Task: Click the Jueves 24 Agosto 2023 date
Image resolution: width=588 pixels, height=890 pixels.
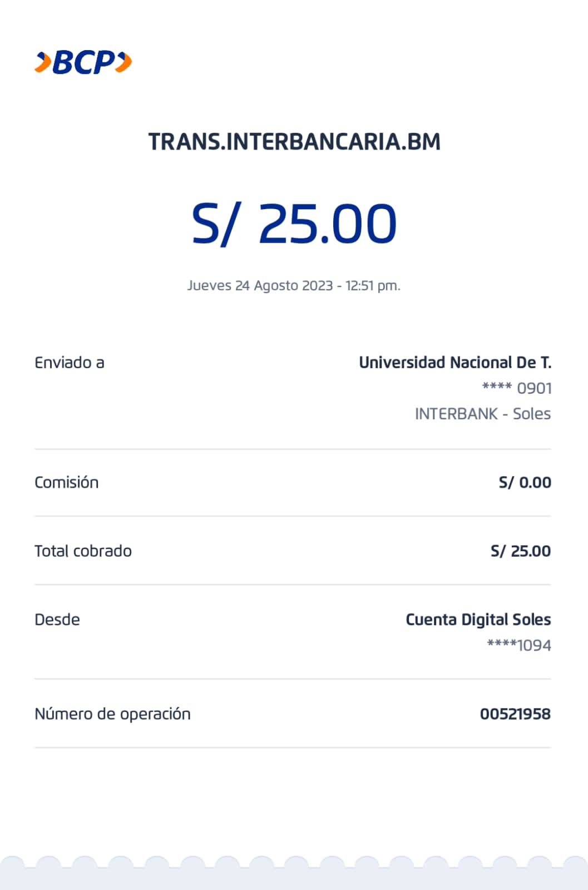Action: (294, 285)
